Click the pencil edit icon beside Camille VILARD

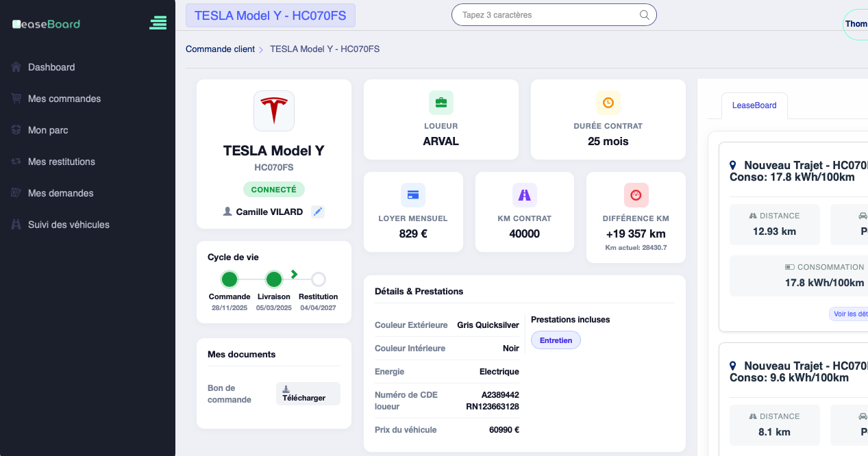[317, 212]
